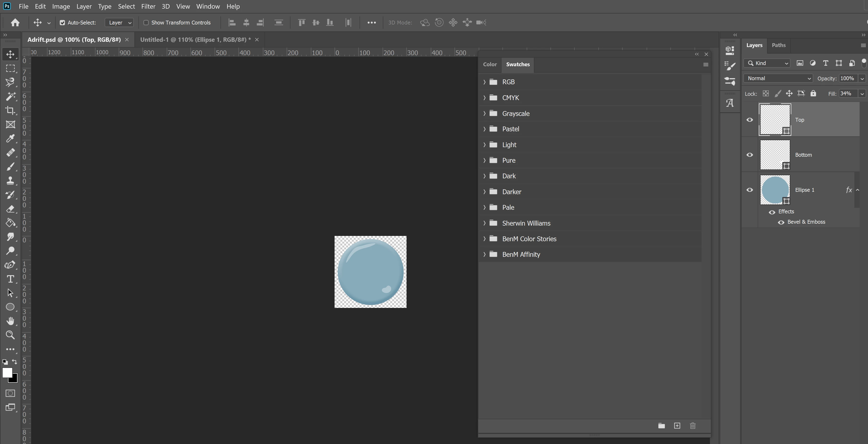This screenshot has width=868, height=444.
Task: Select the Clone Stamp tool
Action: pyautogui.click(x=10, y=181)
